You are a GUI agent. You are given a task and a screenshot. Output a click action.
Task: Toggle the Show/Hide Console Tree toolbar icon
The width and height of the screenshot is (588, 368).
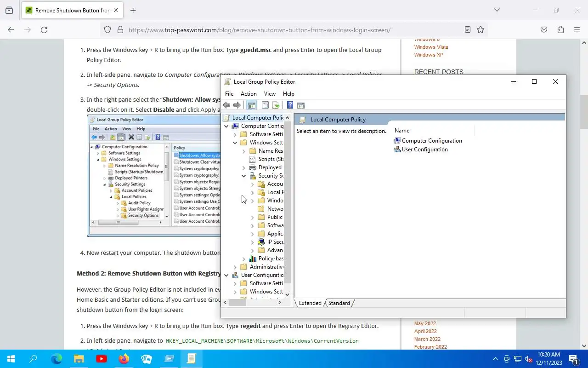click(x=251, y=105)
